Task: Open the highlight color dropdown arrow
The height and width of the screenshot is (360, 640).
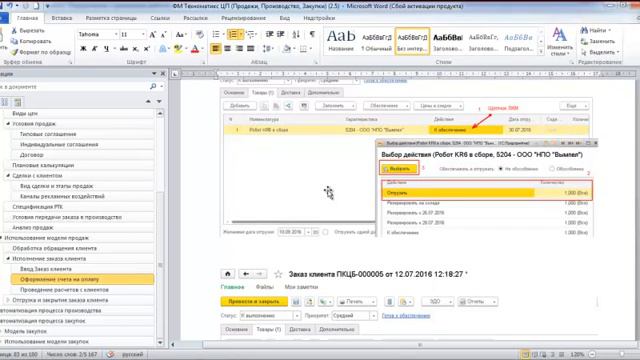Action: coord(186,49)
